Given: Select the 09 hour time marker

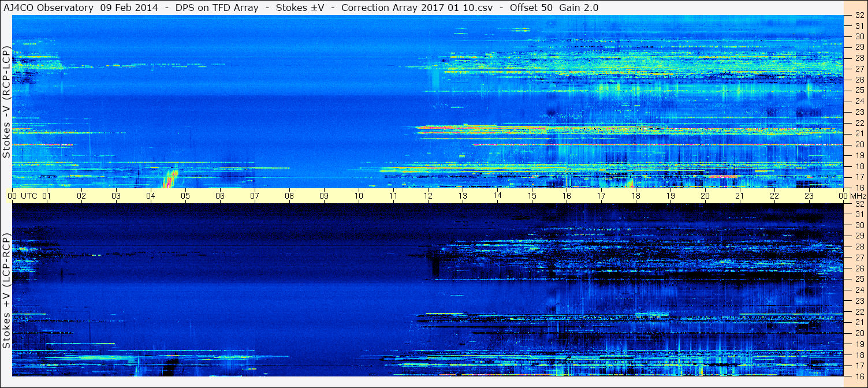Looking at the screenshot, I should pyautogui.click(x=324, y=196).
